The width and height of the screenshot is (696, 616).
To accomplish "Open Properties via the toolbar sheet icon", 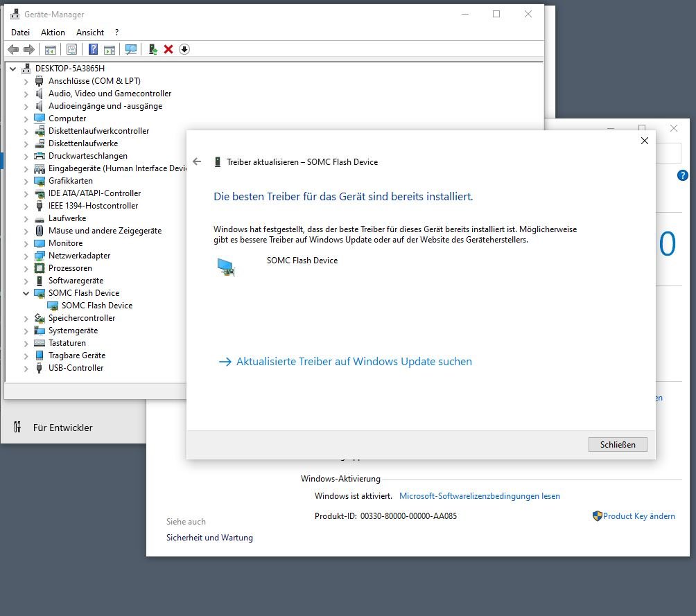I will click(x=71, y=49).
